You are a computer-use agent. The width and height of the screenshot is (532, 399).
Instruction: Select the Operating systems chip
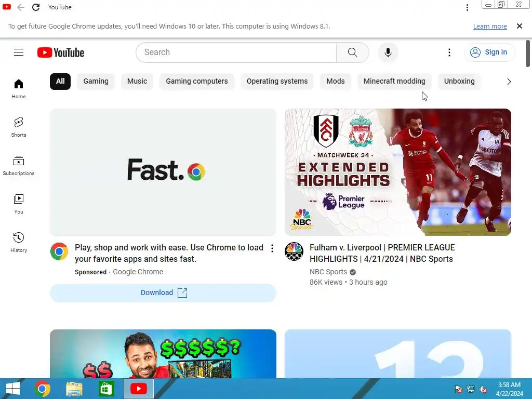277,82
